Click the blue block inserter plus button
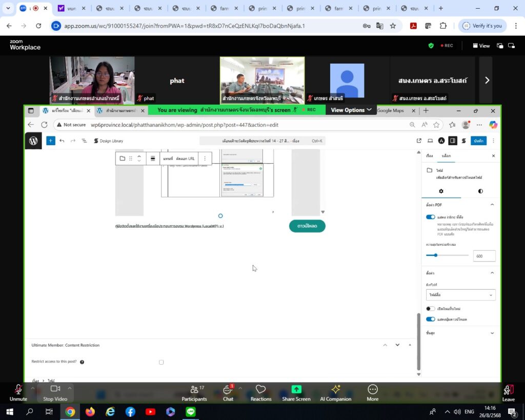Screen dimensions: 525x420 pyautogui.click(x=51, y=141)
